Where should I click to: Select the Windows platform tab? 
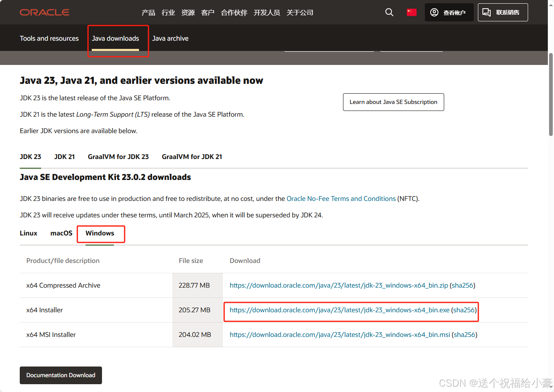pos(100,233)
